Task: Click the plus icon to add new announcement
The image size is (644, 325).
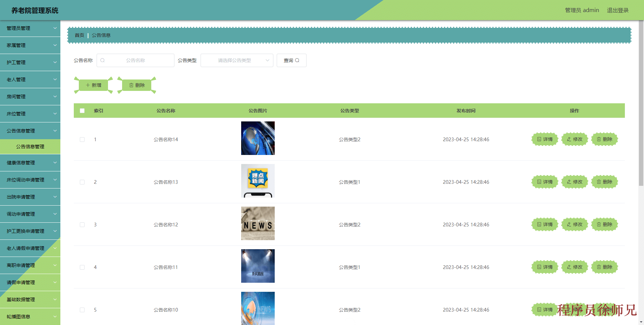Action: click(88, 85)
